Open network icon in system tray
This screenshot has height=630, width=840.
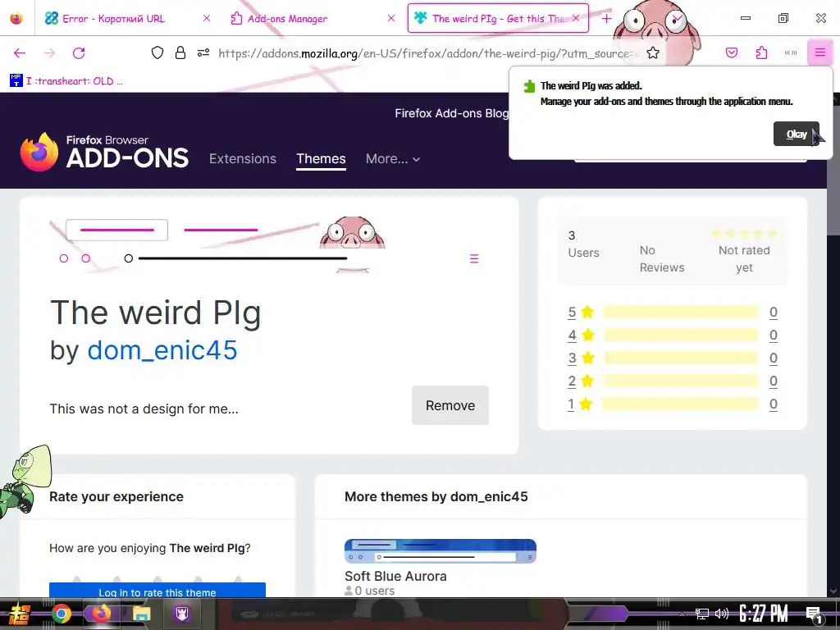pyautogui.click(x=701, y=614)
